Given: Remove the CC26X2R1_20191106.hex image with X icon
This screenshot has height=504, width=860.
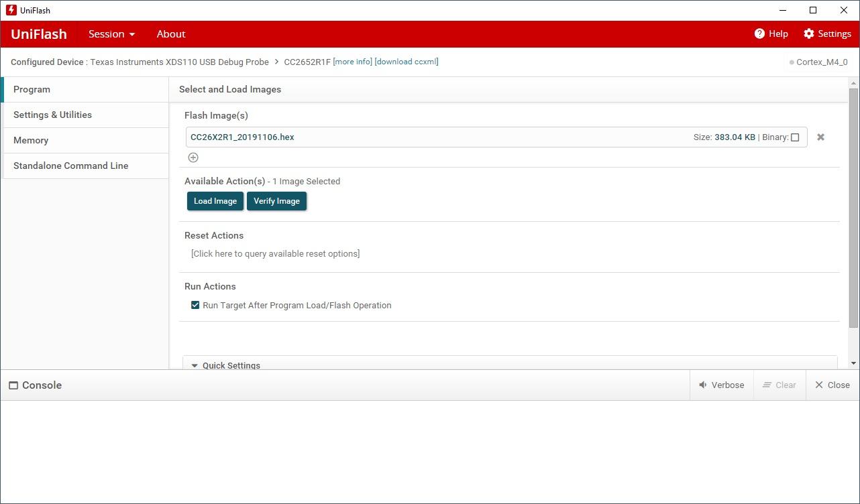Looking at the screenshot, I should click(820, 137).
